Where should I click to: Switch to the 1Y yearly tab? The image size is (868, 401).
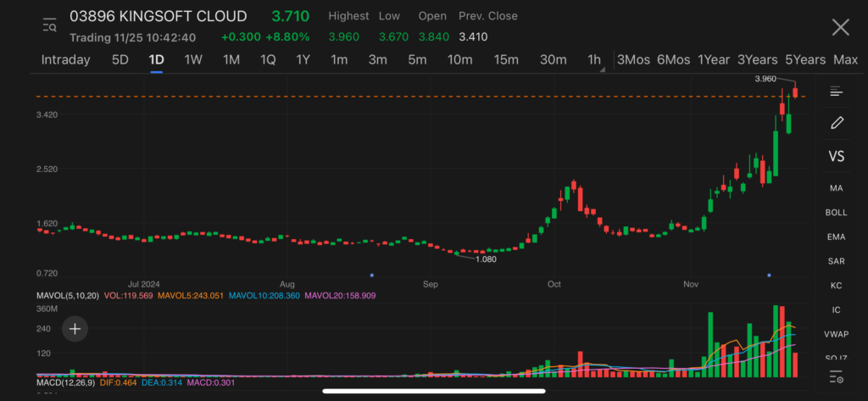(303, 60)
